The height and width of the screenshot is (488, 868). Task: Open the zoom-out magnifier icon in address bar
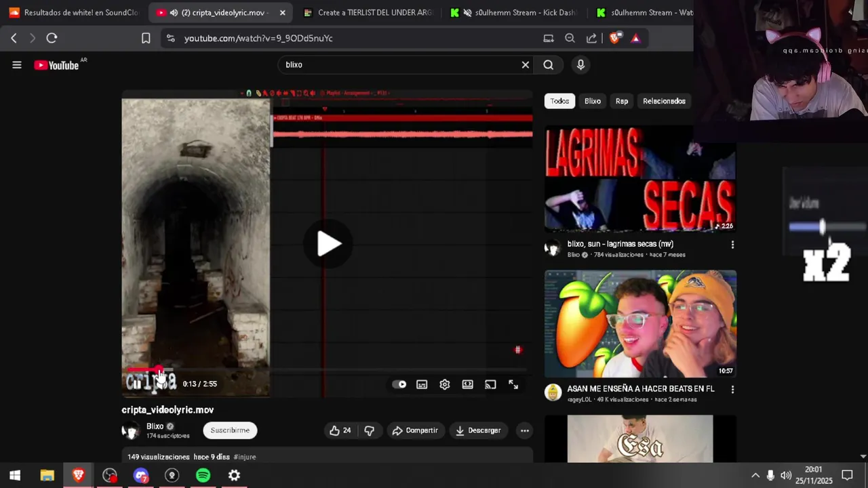(570, 39)
